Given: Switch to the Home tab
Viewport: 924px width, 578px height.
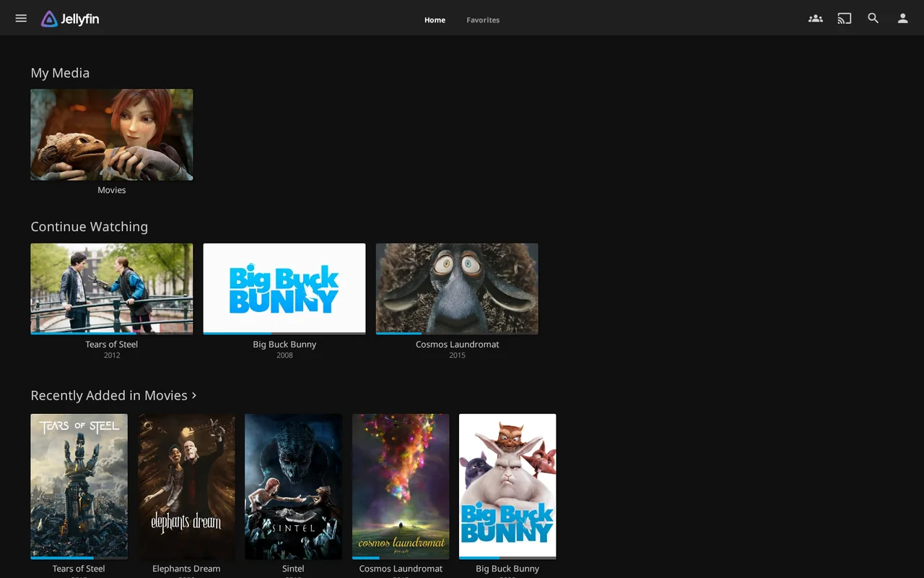Looking at the screenshot, I should point(435,20).
